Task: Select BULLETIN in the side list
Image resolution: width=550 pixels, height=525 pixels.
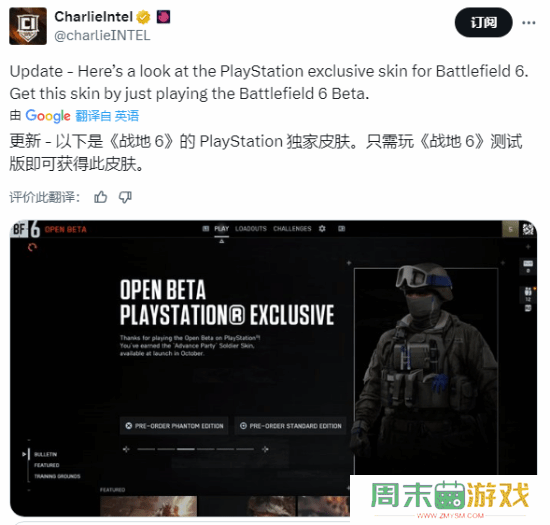Action: tap(46, 455)
